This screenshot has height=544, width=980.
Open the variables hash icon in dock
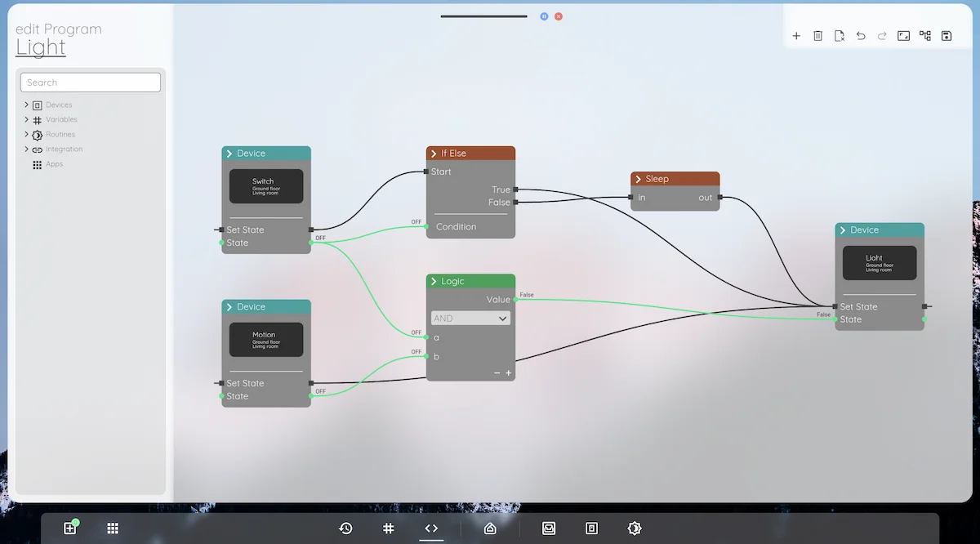coord(389,528)
